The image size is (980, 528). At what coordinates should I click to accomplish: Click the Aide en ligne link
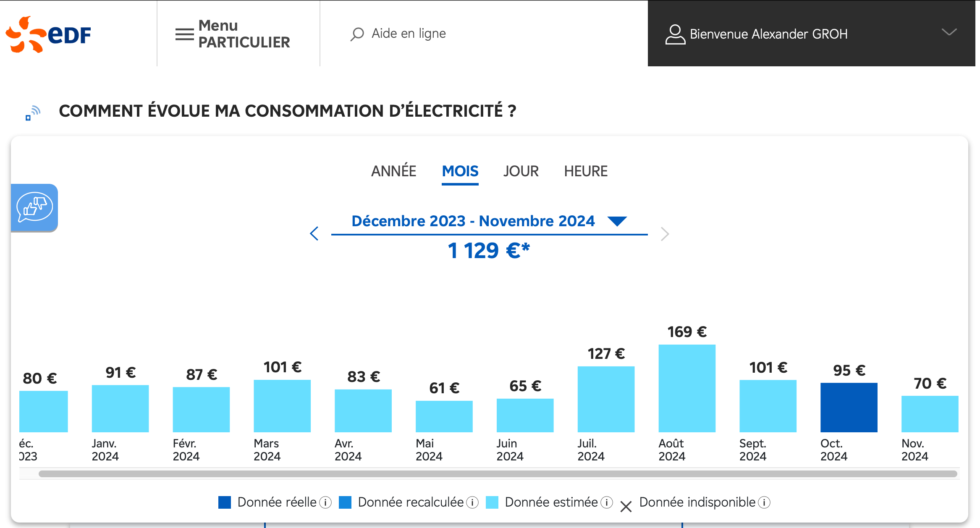409,34
